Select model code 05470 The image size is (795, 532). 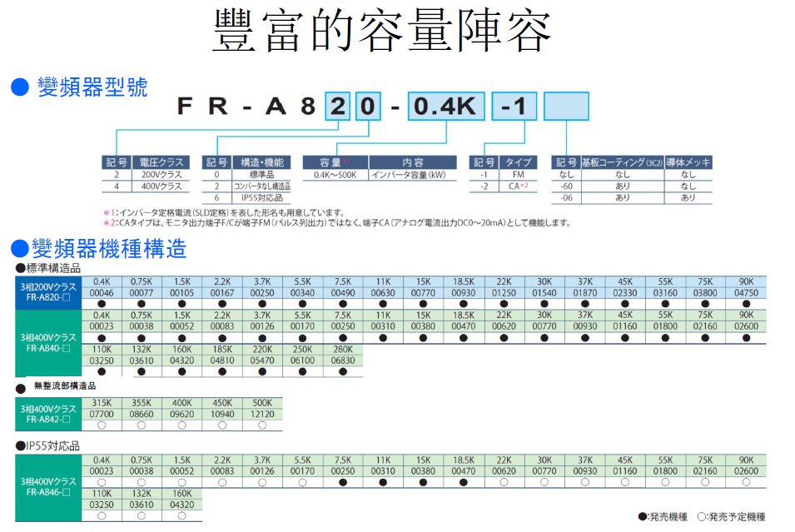click(262, 360)
